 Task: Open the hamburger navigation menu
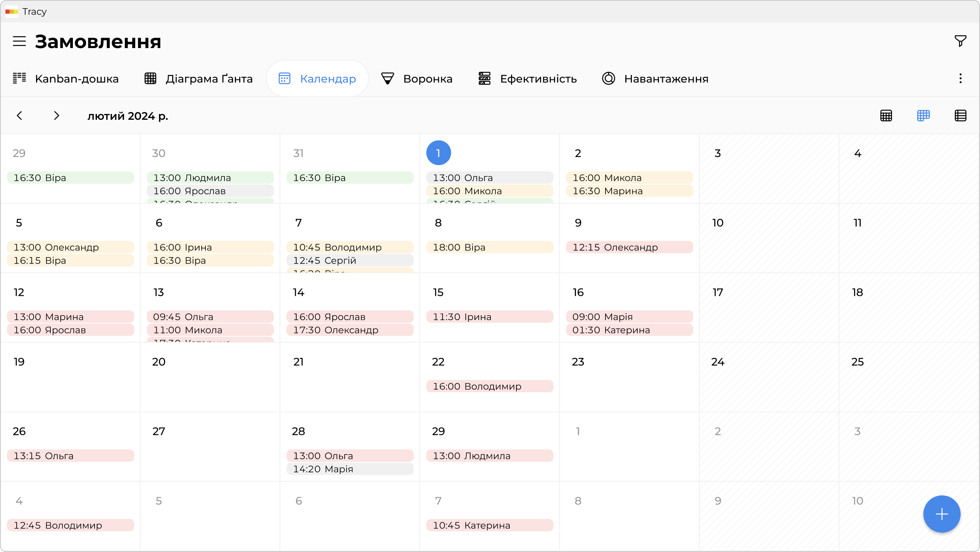19,41
